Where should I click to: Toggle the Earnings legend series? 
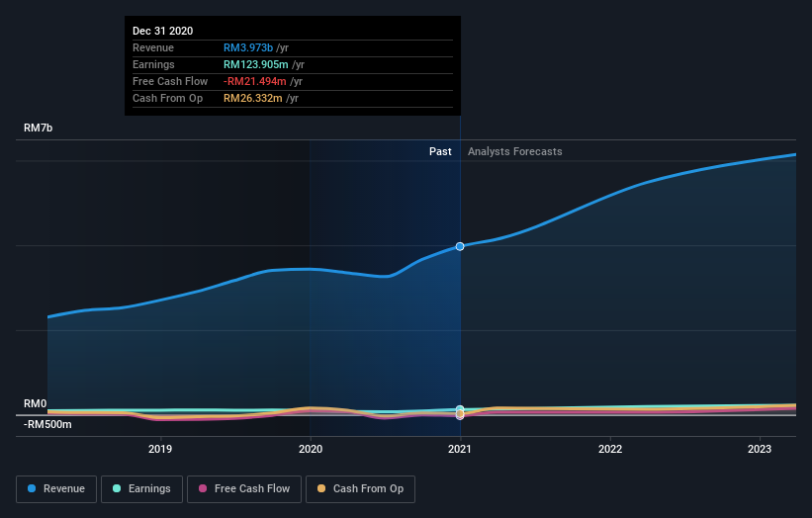pyautogui.click(x=141, y=489)
